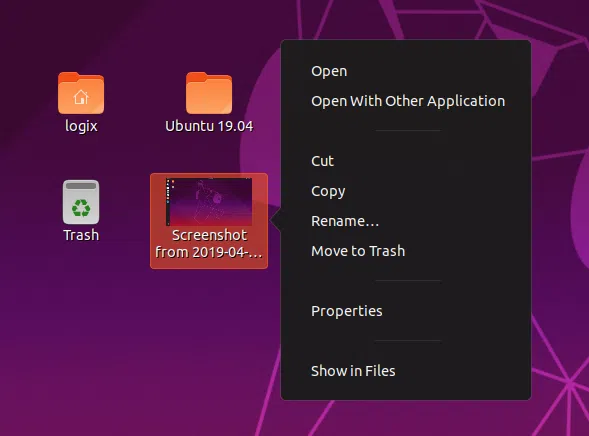Viewport: 589px width, 436px height.
Task: Click the 'logix' folder label
Action: point(81,126)
